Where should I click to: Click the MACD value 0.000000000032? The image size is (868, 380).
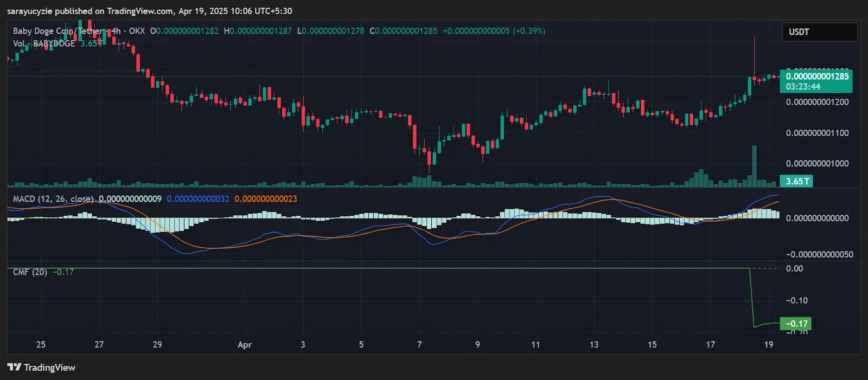coord(198,199)
